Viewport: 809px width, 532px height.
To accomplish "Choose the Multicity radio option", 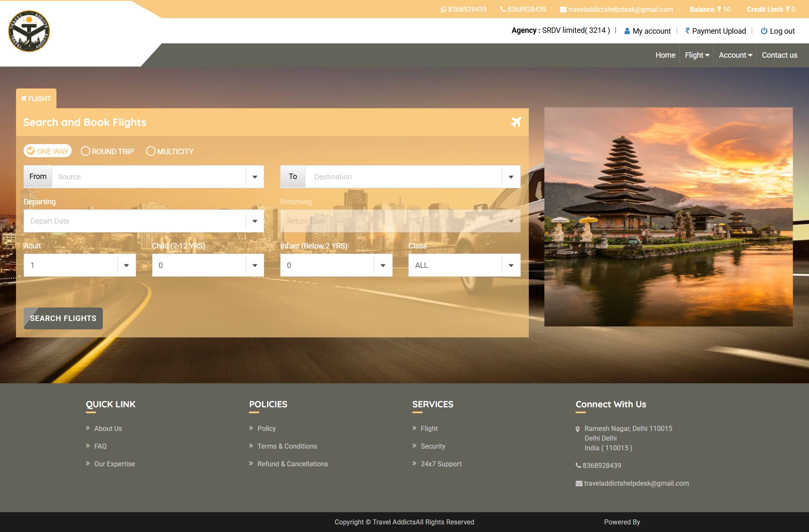I will (x=151, y=151).
